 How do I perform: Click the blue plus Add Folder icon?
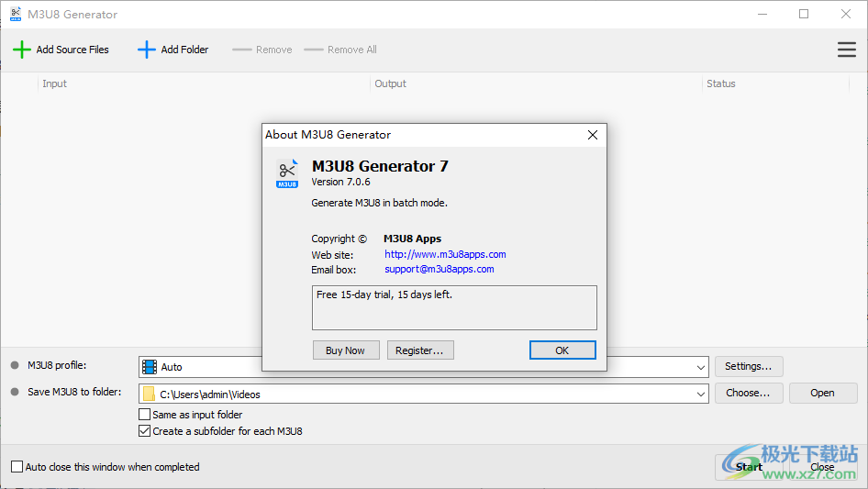click(146, 50)
